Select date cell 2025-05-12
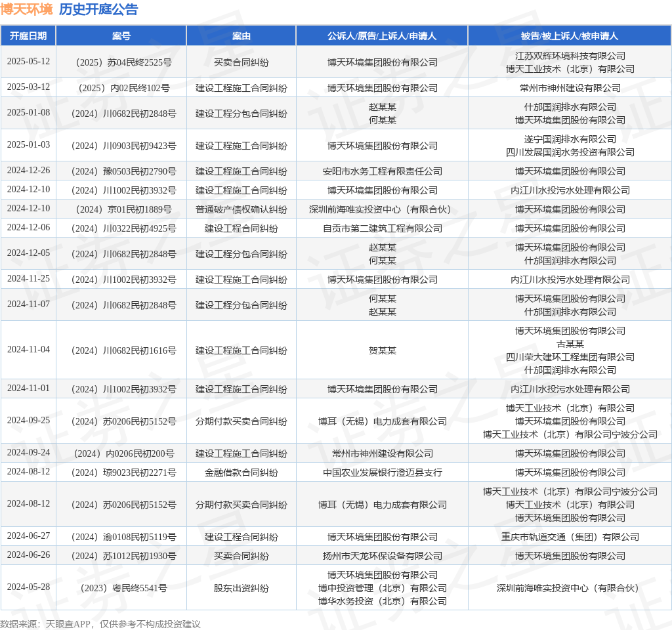Screen dimensions: 672x630 coord(28,61)
